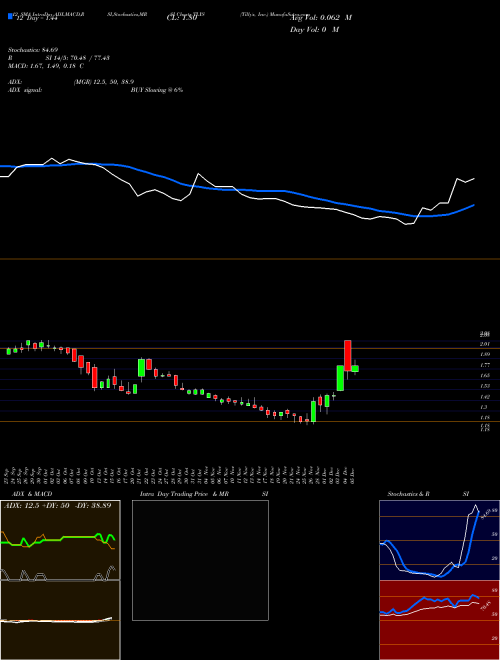Click the "BUY Slowing @ 6%" signal text
This screenshot has height=660, width=500.
tap(157, 90)
